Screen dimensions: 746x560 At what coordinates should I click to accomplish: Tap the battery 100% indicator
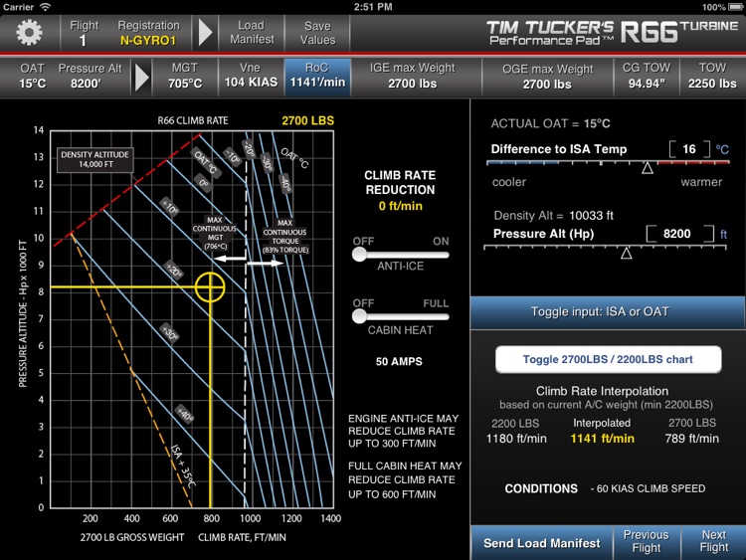(x=722, y=7)
